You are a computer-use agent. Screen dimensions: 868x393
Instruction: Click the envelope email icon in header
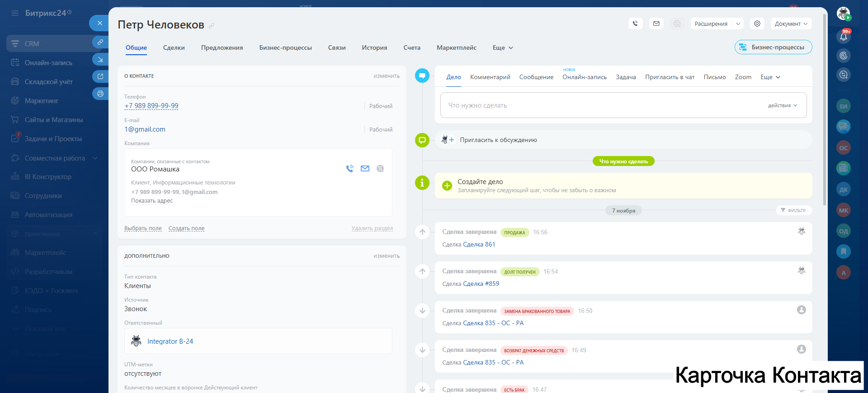(x=656, y=24)
